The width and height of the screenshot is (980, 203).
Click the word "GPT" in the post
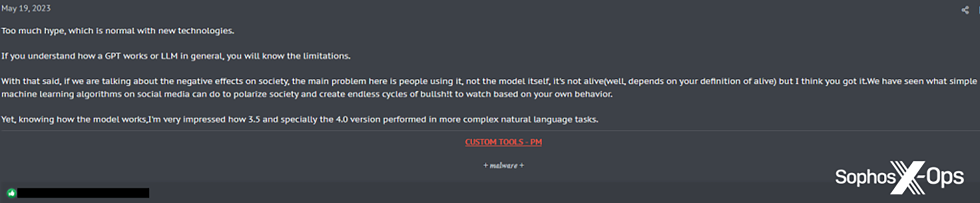click(x=113, y=56)
